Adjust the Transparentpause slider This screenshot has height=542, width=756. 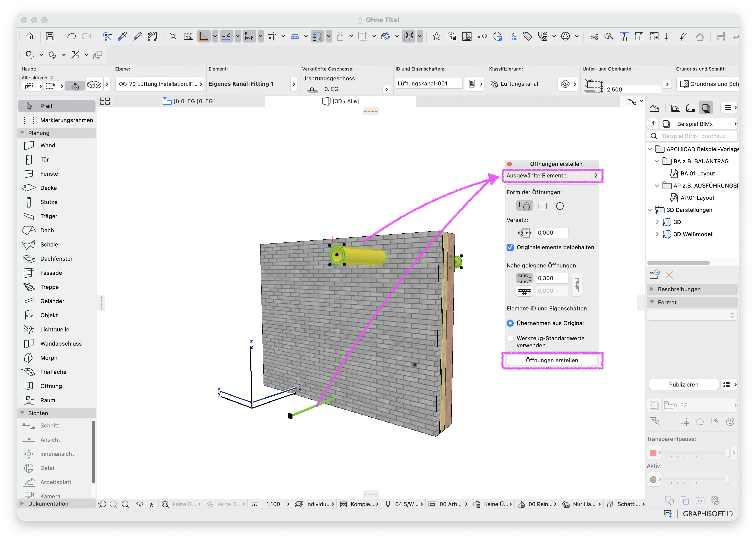tap(696, 453)
